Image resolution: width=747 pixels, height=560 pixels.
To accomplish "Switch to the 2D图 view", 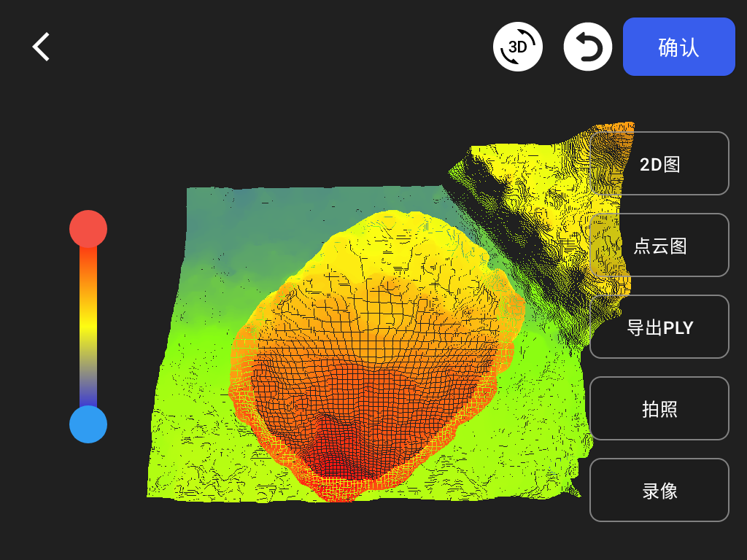I will pos(659,164).
